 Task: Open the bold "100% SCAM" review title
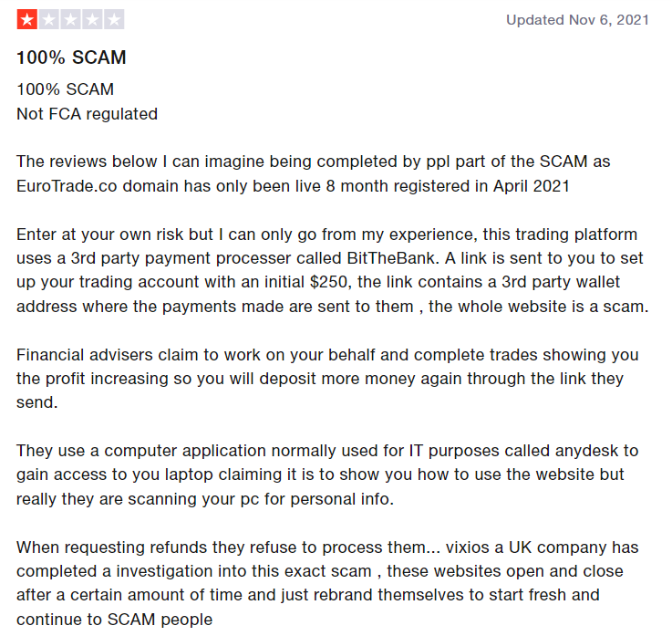71,57
